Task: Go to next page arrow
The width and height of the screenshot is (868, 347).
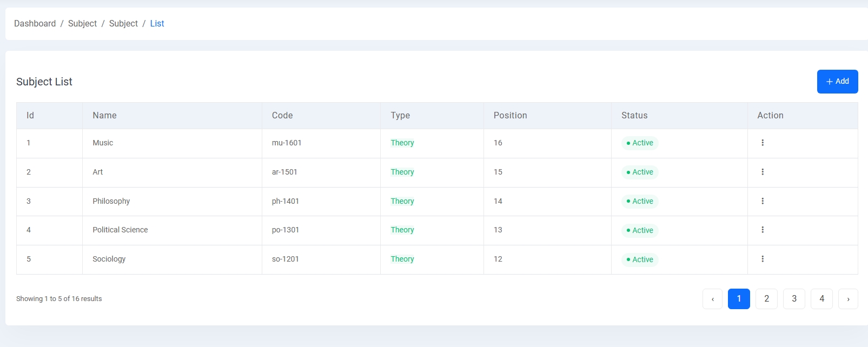Action: pyautogui.click(x=848, y=299)
